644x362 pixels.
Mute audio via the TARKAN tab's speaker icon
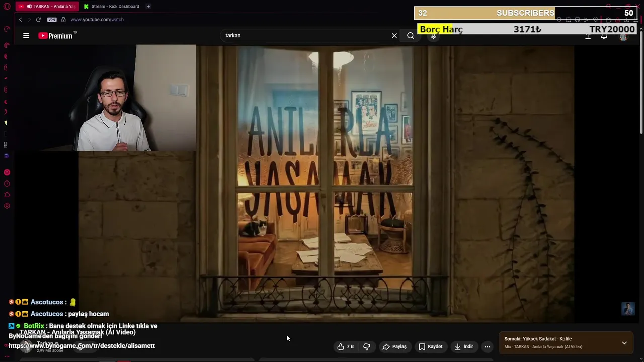coord(29,6)
